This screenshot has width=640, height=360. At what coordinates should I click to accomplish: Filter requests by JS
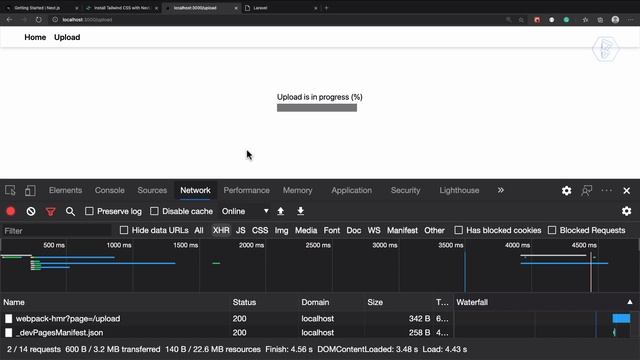[x=241, y=230]
